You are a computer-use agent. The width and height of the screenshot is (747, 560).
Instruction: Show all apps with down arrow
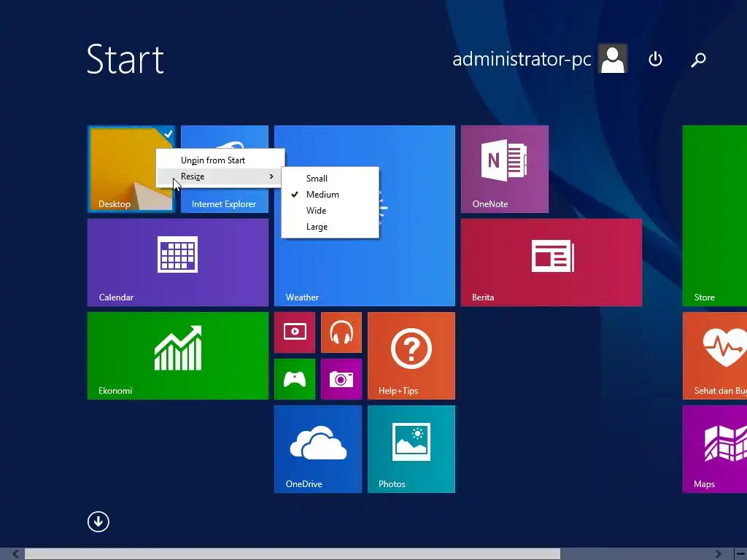pos(98,521)
